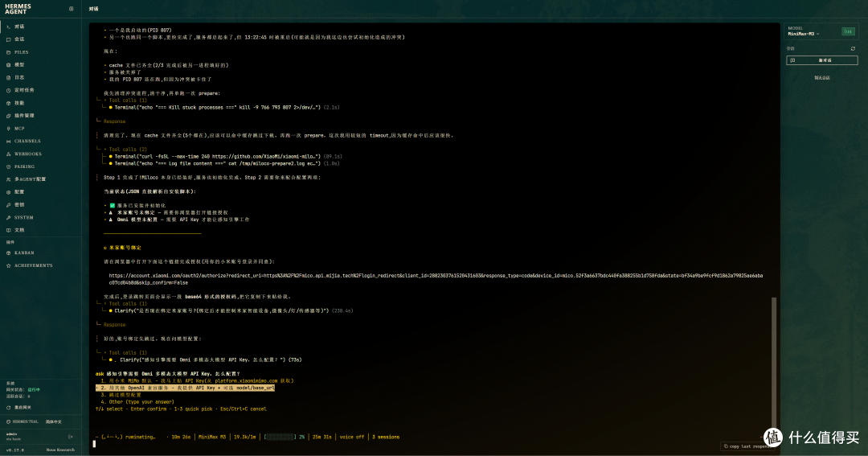The width and height of the screenshot is (868, 456).
Task: Open the 配置 settings page
Action: [x=40, y=192]
